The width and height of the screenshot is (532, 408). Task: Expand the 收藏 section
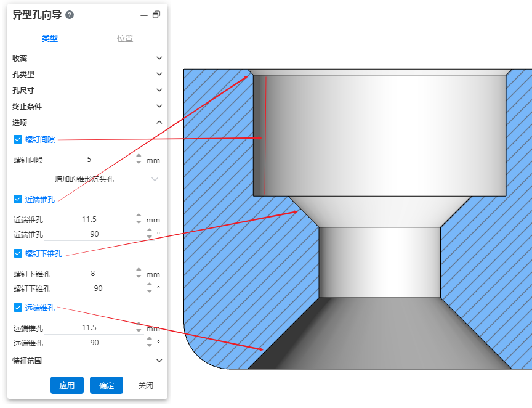tap(87, 58)
